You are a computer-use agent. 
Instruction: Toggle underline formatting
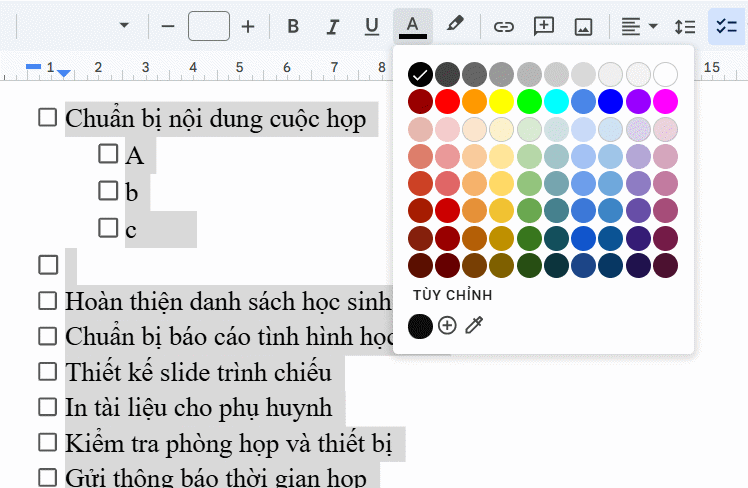point(372,26)
